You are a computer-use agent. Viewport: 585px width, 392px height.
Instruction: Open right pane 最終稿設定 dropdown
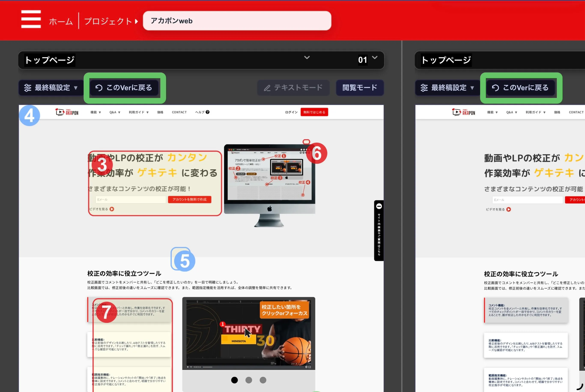[448, 88]
